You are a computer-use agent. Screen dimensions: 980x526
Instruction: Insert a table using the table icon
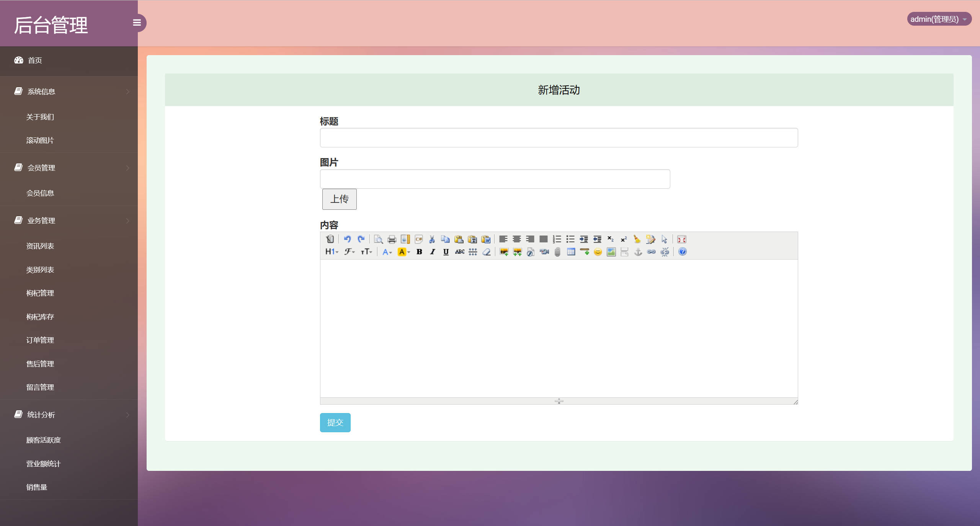point(572,252)
